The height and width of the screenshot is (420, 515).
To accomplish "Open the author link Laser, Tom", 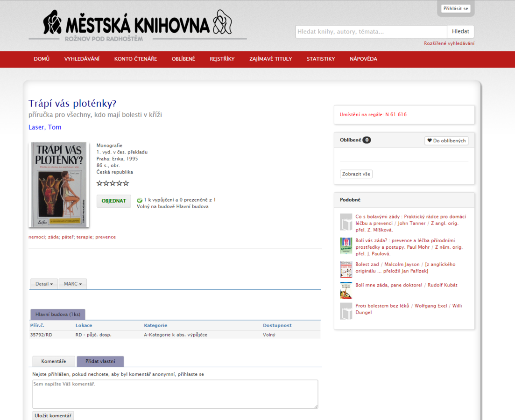I will click(45, 127).
